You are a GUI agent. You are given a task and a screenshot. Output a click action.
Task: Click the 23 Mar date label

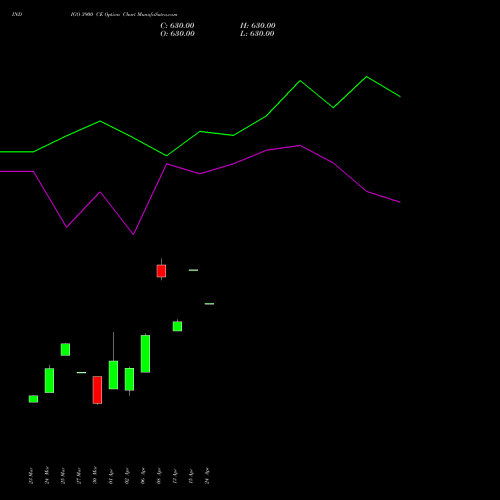click(31, 476)
